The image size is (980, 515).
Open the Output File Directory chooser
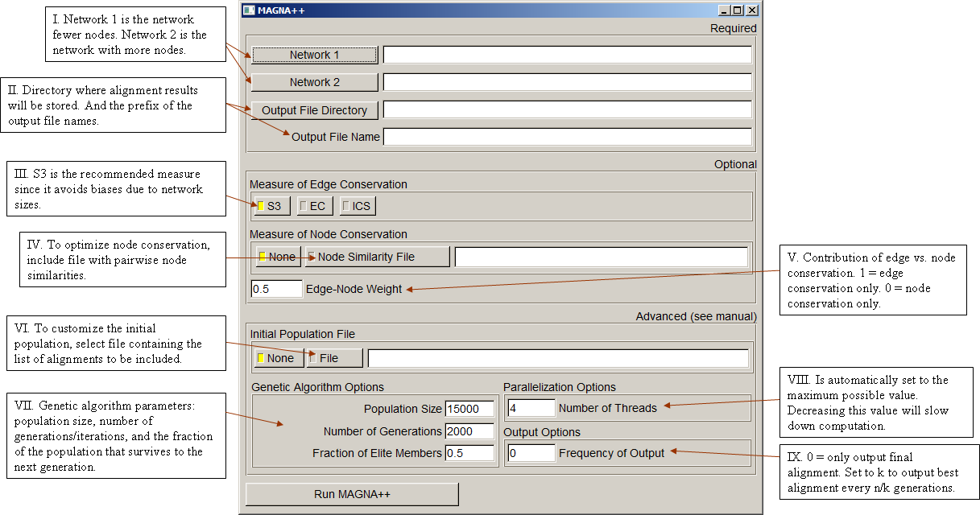314,110
